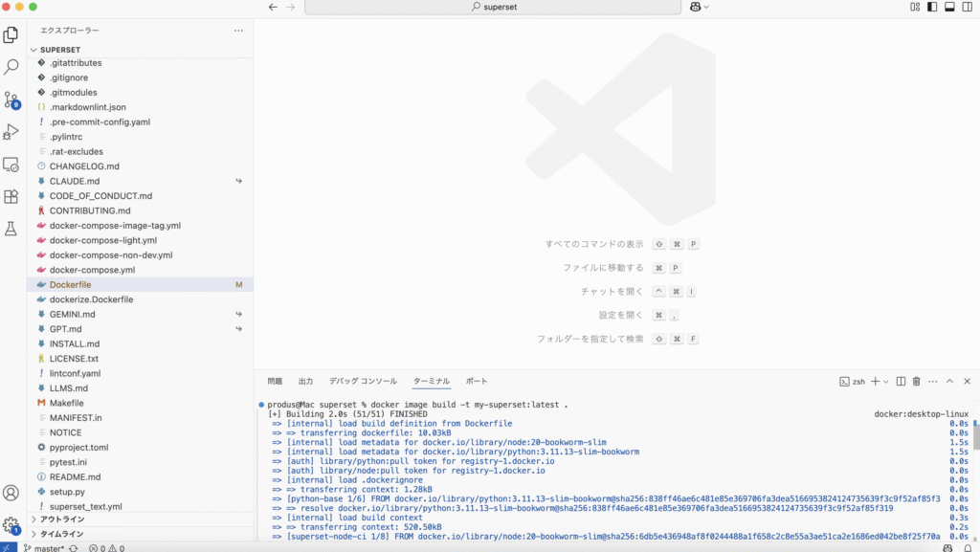Expand the アウトライン section

pos(61,519)
